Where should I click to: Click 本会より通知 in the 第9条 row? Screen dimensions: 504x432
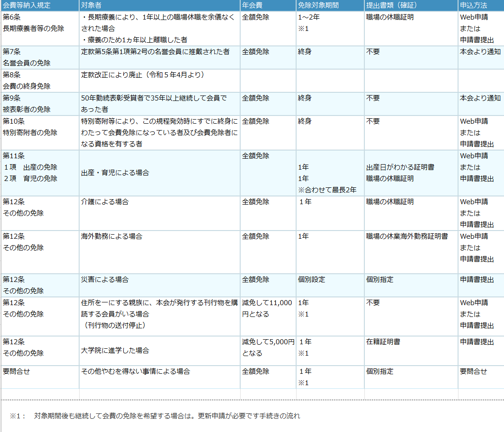tap(480, 98)
